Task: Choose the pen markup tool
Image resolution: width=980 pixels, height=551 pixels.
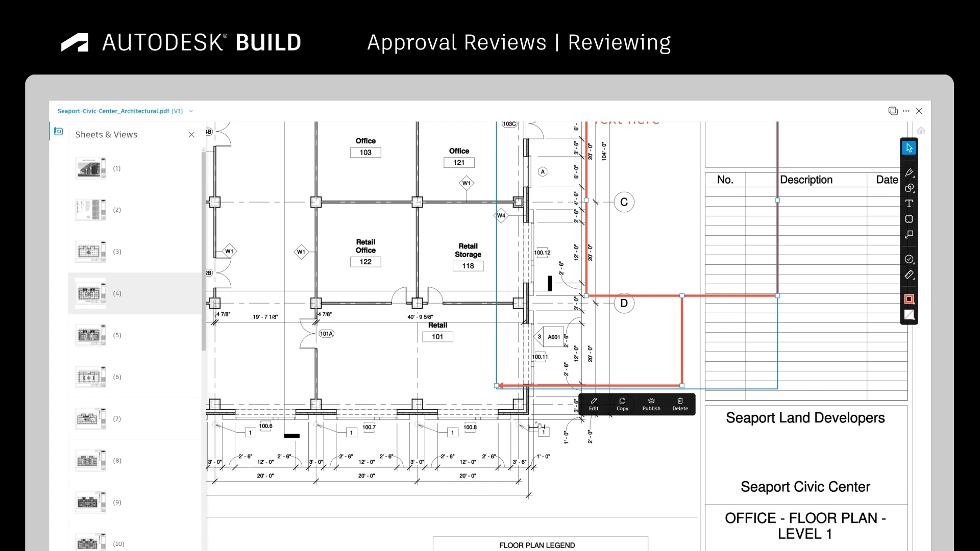Action: coord(909,172)
